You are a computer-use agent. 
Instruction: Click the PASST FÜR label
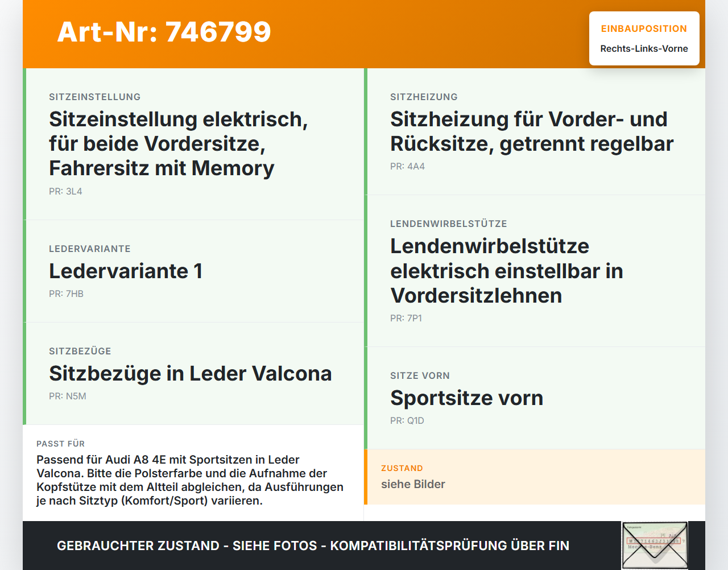click(x=60, y=444)
